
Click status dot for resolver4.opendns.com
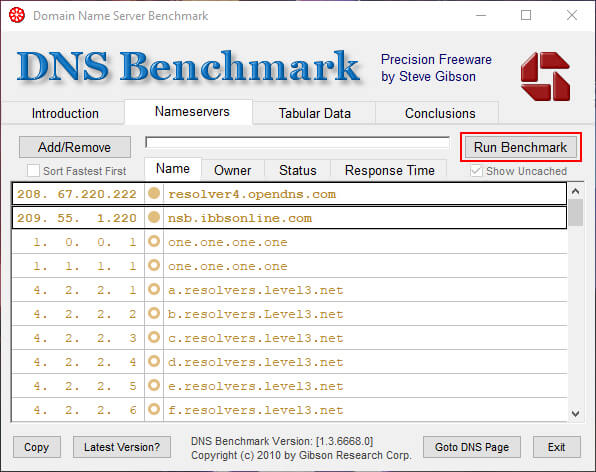click(x=154, y=193)
